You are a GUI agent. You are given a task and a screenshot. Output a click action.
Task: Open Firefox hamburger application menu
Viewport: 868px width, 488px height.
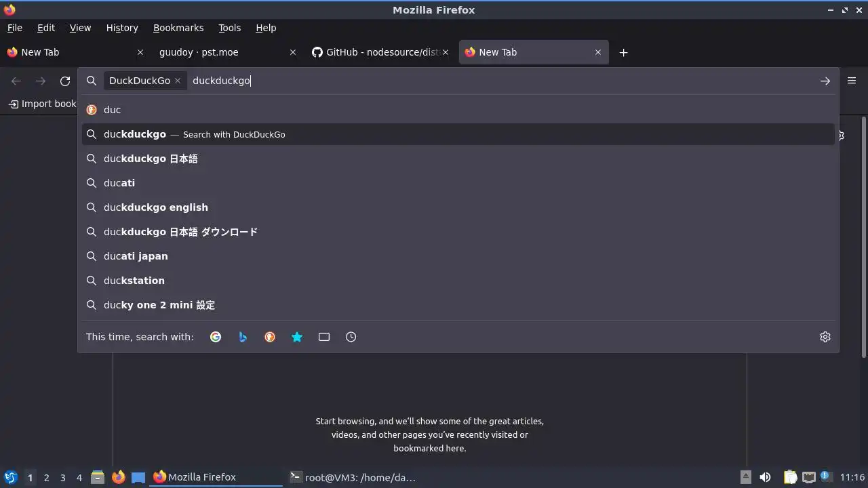[852, 81]
